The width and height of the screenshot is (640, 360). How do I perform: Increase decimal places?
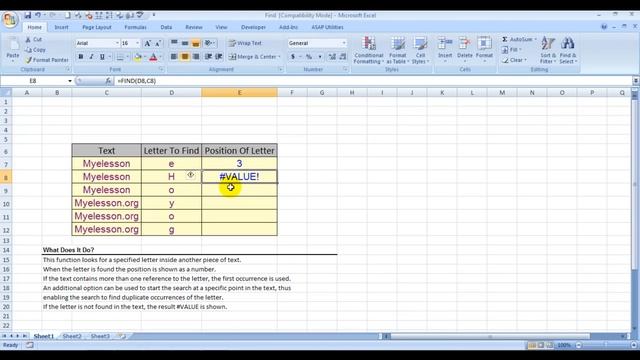pyautogui.click(x=332, y=57)
